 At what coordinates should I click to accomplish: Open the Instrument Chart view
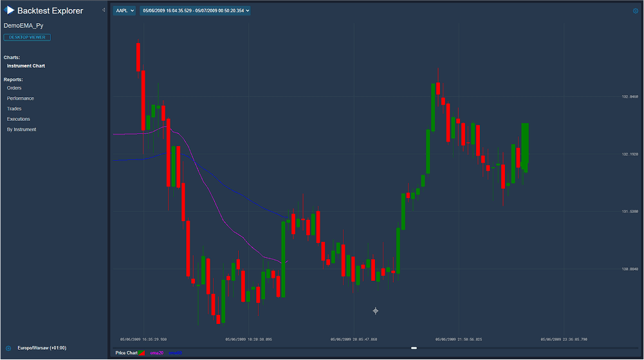pyautogui.click(x=26, y=66)
